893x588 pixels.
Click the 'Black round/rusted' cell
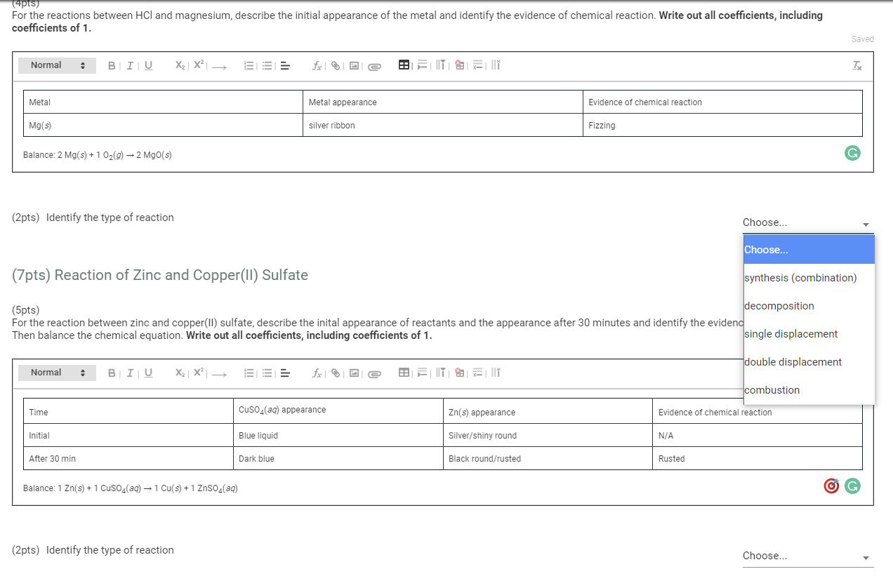548,458
